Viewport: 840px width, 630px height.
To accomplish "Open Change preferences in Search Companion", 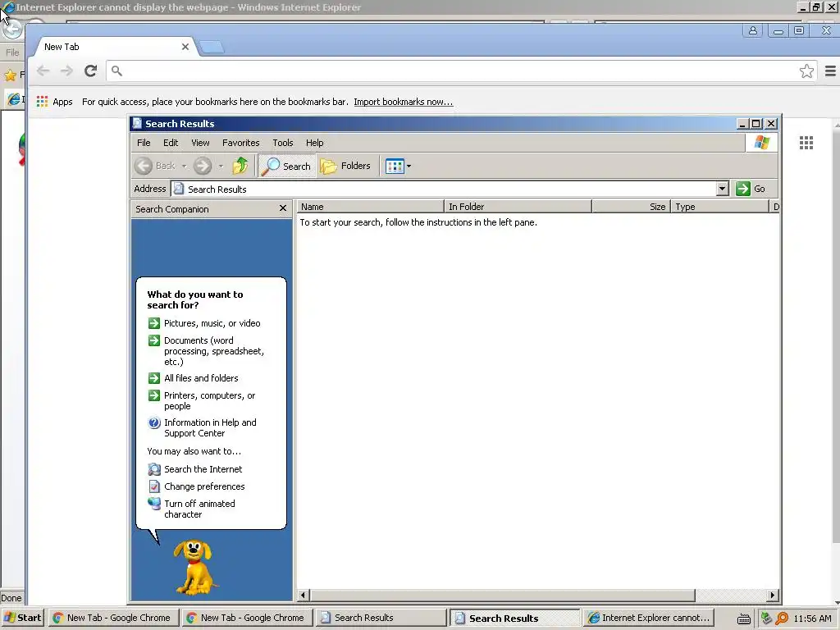I will [196, 486].
